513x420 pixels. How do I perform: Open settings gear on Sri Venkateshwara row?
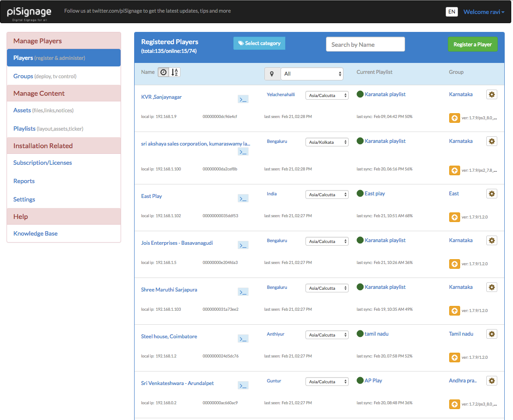492,380
